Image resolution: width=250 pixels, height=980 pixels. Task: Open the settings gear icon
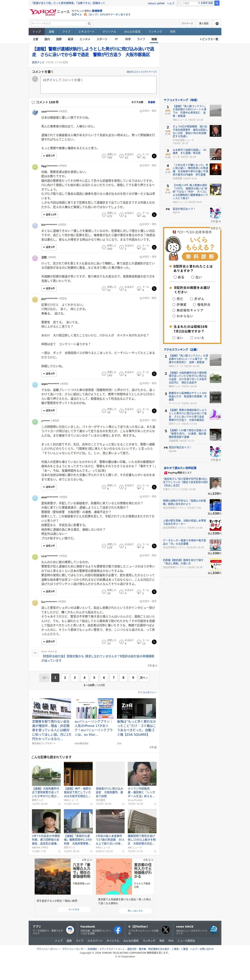(x=217, y=24)
